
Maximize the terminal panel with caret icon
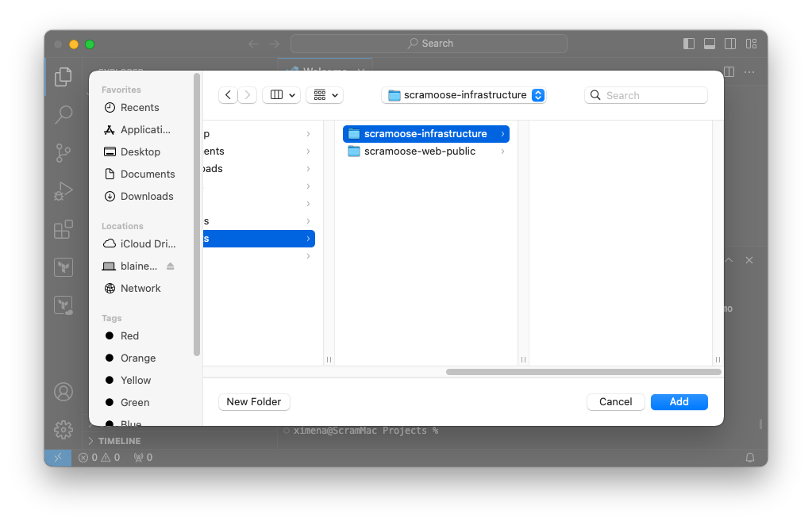pyautogui.click(x=729, y=260)
